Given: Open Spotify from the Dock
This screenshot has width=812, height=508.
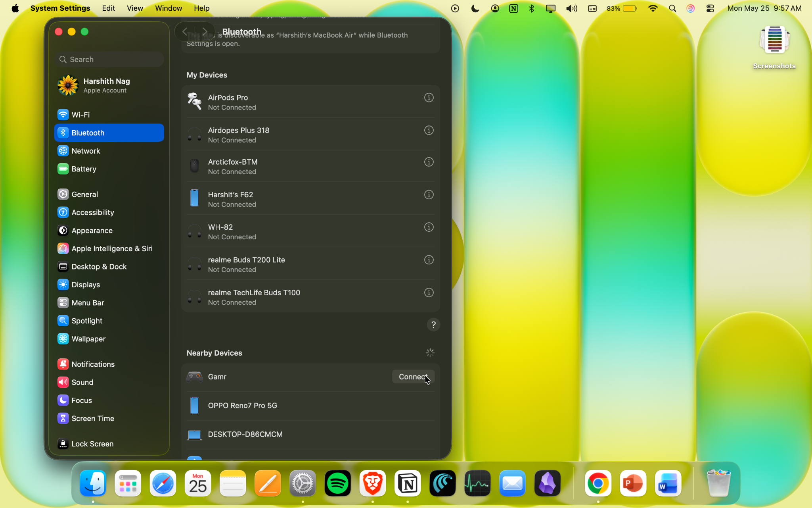Looking at the screenshot, I should click(338, 483).
